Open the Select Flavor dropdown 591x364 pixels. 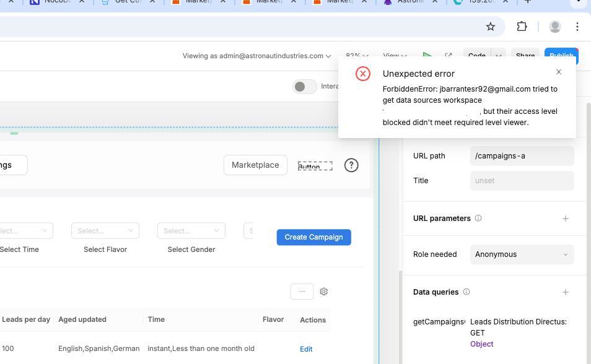click(x=105, y=231)
